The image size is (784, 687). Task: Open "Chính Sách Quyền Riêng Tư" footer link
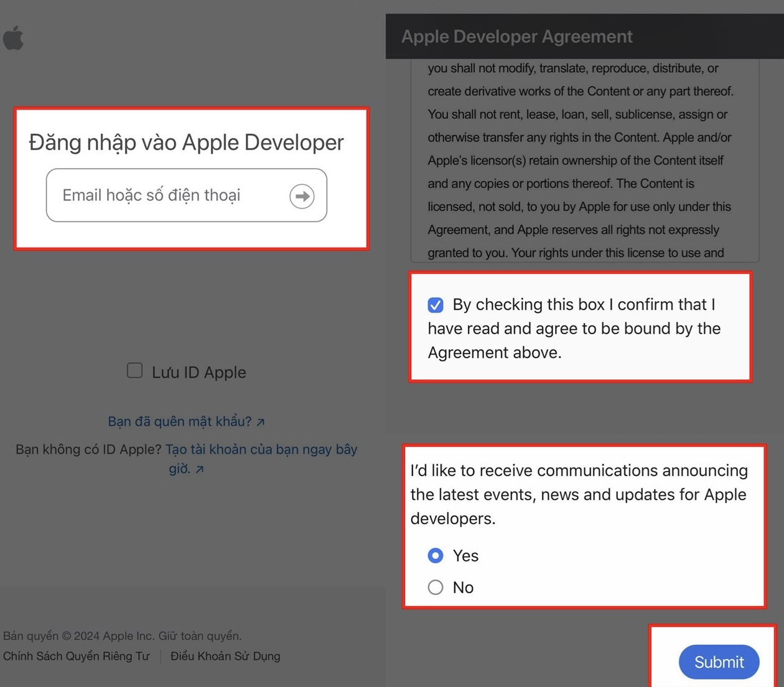pyautogui.click(x=77, y=657)
